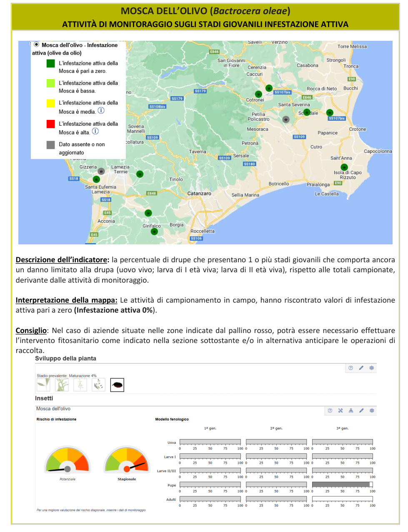This screenshot has width=408, height=532.
Task: Click the 'Descrizione dell'indicatore' heading
Action: (x=63, y=260)
